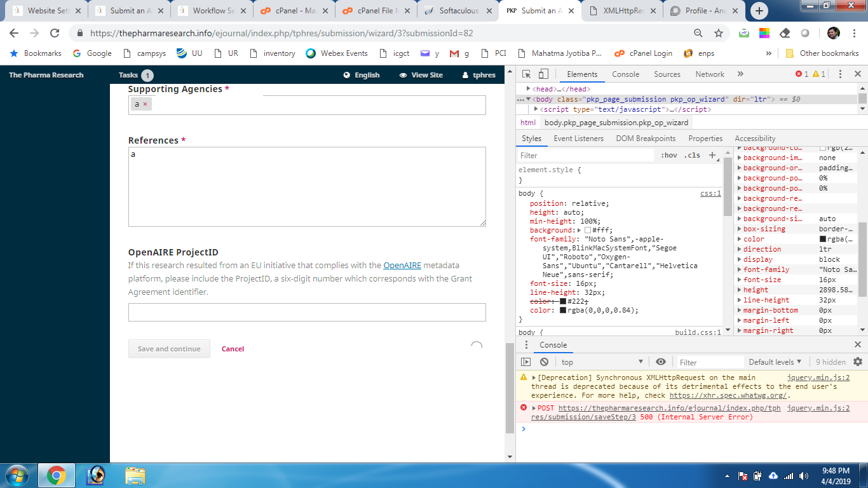868x488 pixels.
Task: Open the Event Listeners tab
Action: (579, 139)
